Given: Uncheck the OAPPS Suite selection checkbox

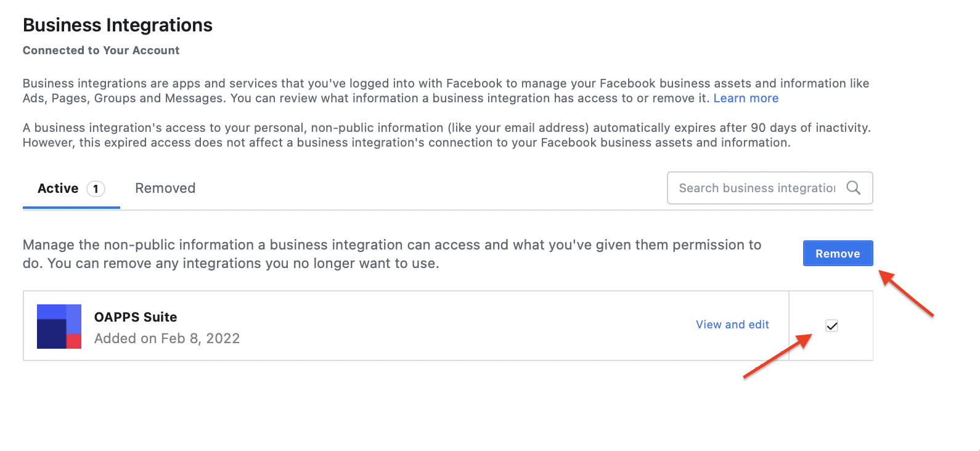Looking at the screenshot, I should 831,326.
